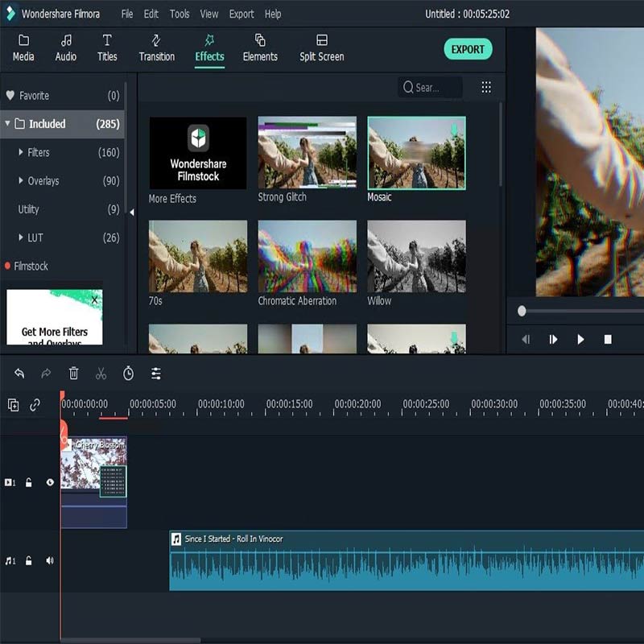Click the Wondershare Filmora logo icon
This screenshot has width=644, height=644.
point(10,14)
